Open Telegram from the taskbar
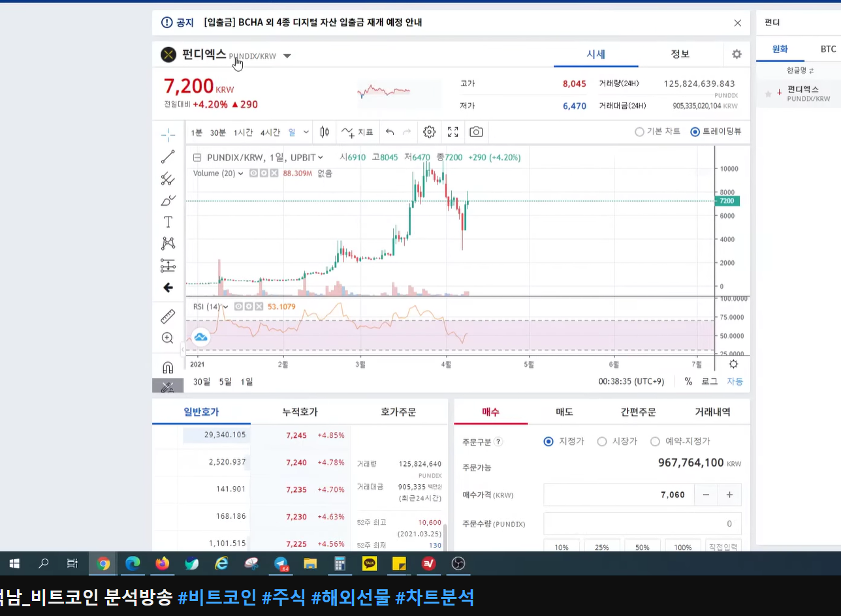This screenshot has width=841, height=616. click(281, 563)
